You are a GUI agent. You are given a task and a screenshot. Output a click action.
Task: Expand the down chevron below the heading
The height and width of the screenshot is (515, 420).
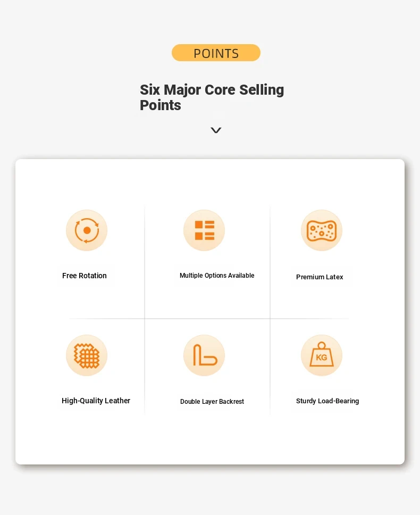point(216,130)
